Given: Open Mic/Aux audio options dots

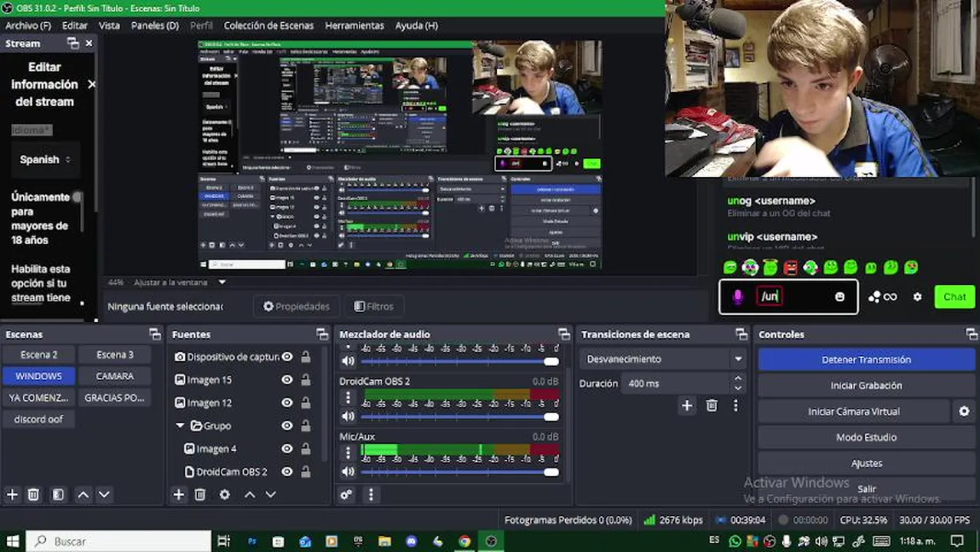Looking at the screenshot, I should pos(348,452).
